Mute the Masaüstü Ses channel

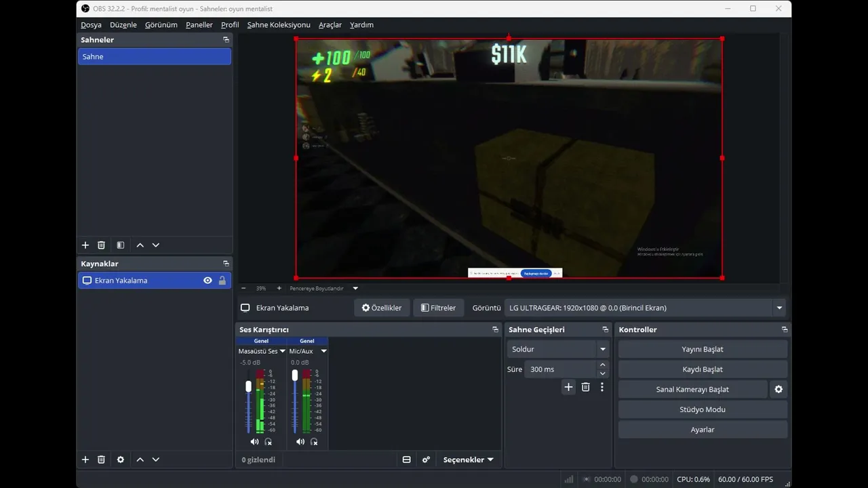pos(254,442)
